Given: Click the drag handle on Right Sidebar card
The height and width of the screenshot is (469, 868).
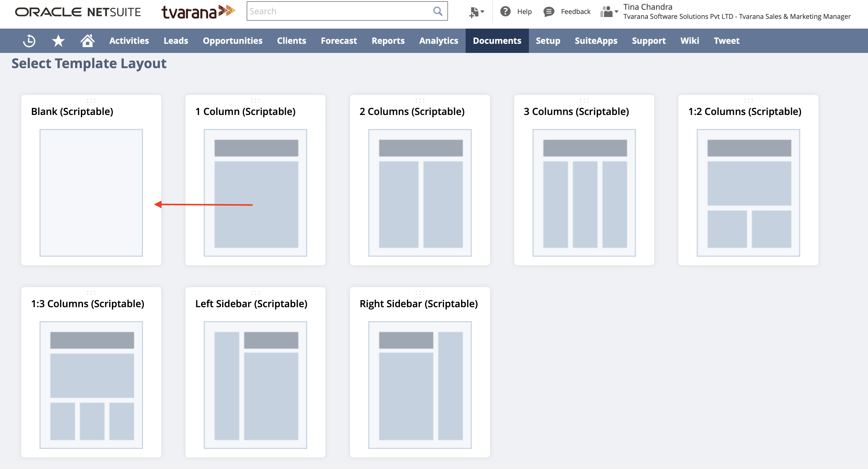Looking at the screenshot, I should pyautogui.click(x=420, y=293).
